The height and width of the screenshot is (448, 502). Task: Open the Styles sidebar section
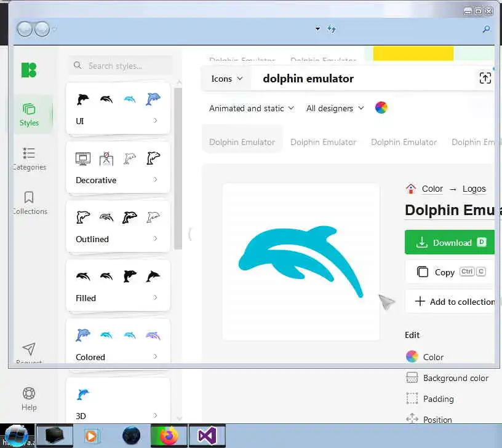click(29, 115)
